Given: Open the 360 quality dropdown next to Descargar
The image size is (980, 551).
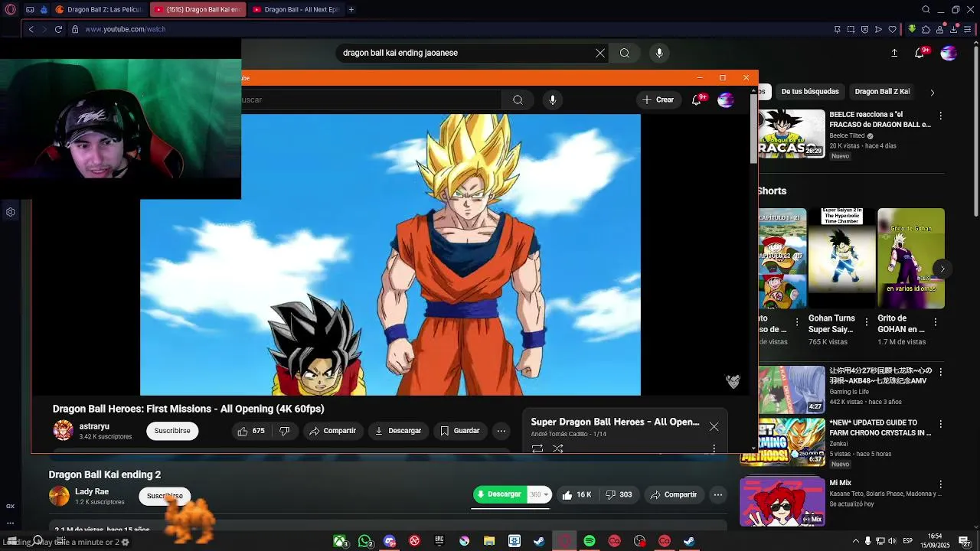Looking at the screenshot, I should [539, 494].
